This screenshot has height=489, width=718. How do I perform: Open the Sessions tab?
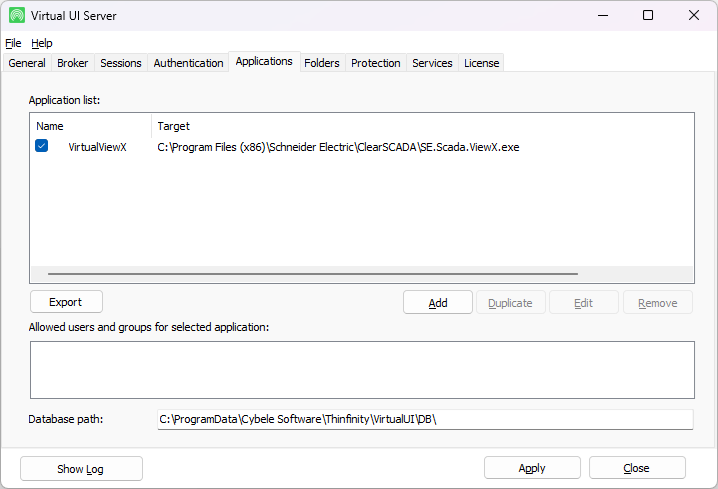121,63
